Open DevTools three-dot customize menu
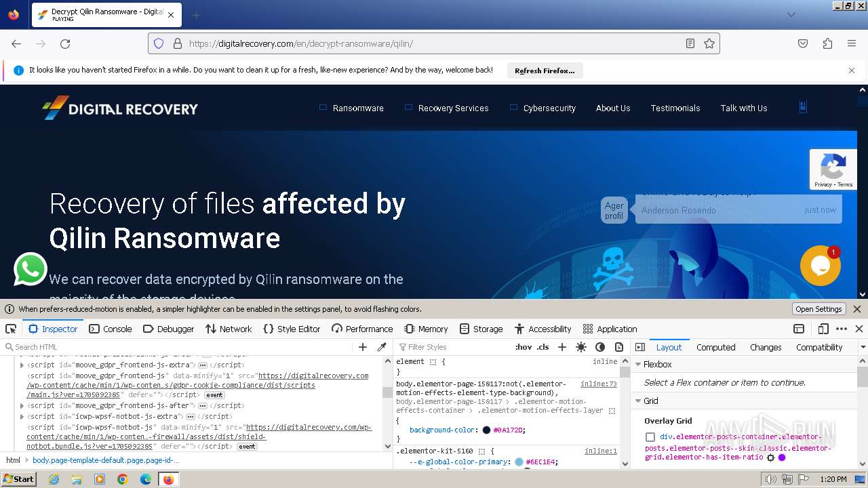The image size is (868, 488). (842, 329)
